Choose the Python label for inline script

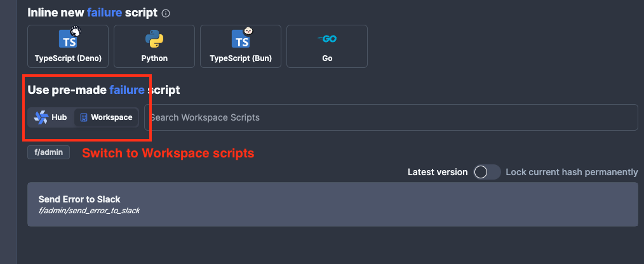pos(154,58)
